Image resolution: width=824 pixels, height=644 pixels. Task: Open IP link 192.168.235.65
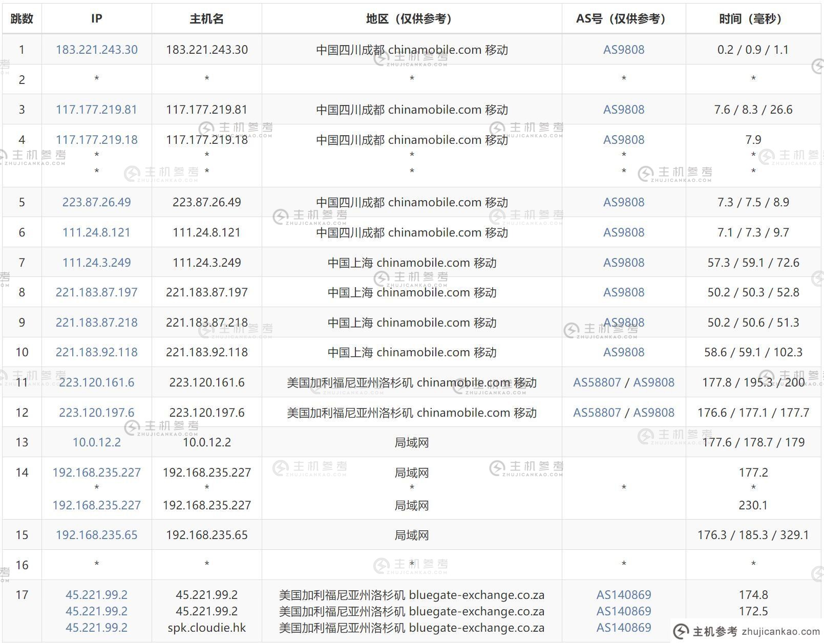coord(96,535)
